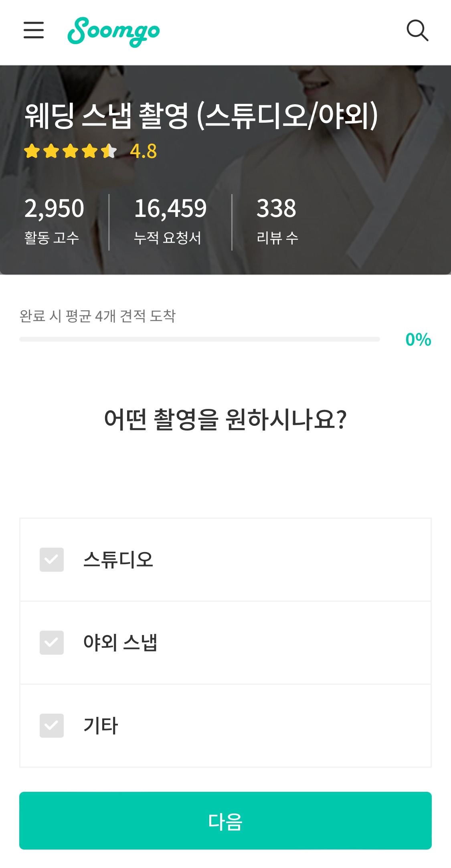Select the 스튜디오 option label
This screenshot has height=868, width=451.
click(x=118, y=560)
